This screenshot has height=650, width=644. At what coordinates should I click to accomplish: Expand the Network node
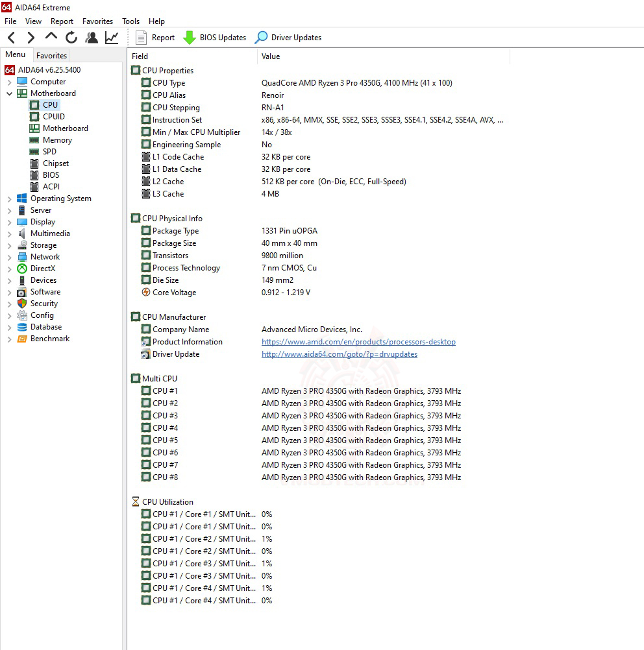pyautogui.click(x=9, y=257)
